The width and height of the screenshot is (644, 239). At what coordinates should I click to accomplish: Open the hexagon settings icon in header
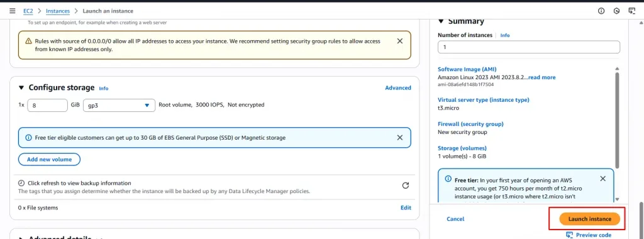[x=616, y=11]
